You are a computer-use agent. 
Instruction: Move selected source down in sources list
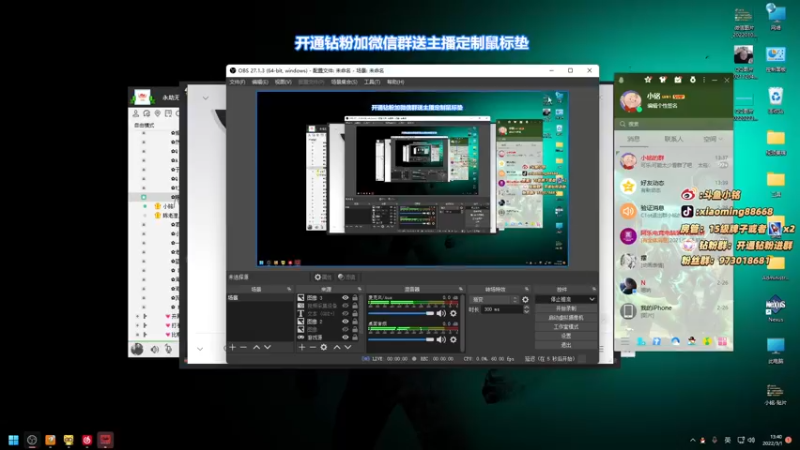tap(348, 347)
